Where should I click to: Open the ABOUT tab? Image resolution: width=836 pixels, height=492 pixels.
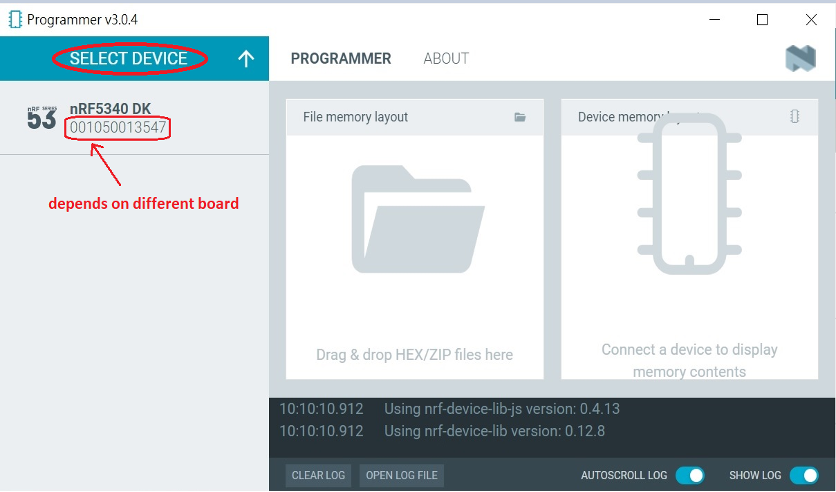point(446,59)
